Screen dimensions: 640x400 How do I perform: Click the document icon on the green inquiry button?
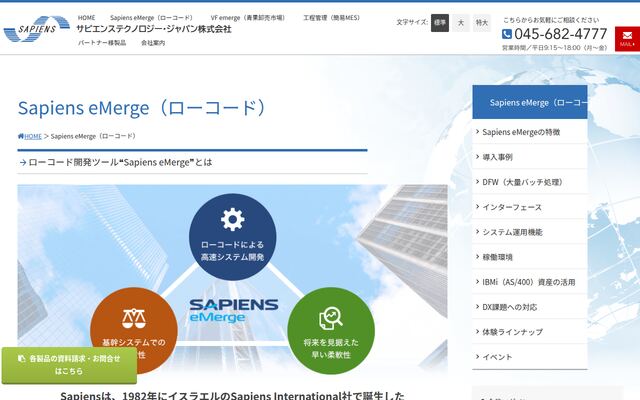click(21, 358)
